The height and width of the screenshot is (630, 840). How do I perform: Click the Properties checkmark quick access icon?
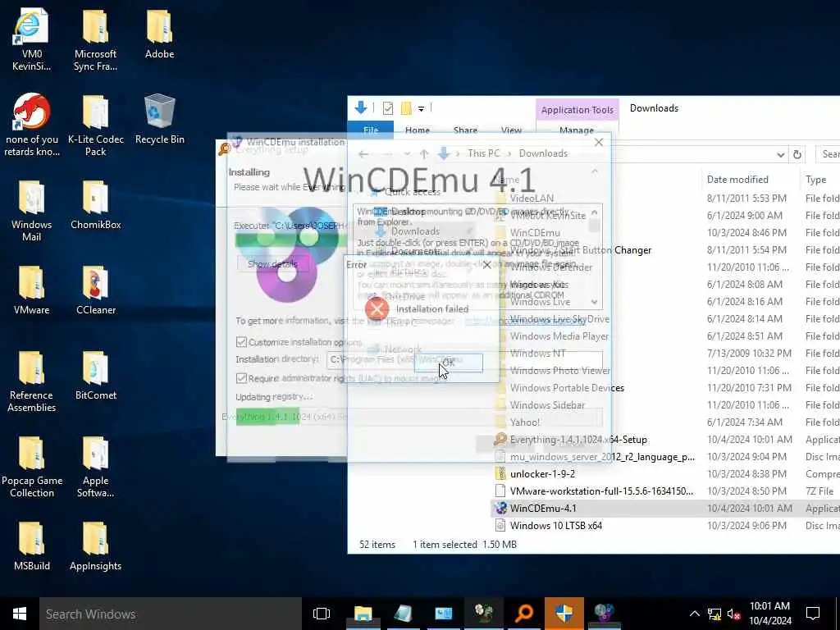(388, 108)
